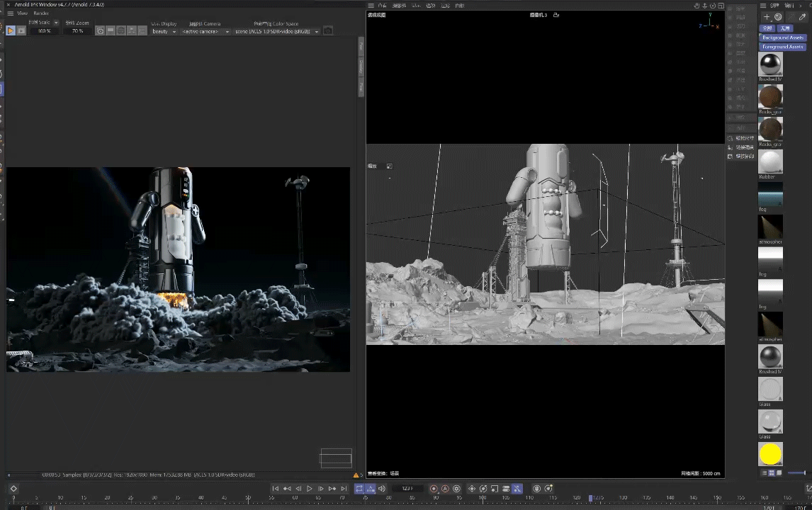This screenshot has height=510, width=812.
Task: Start the Arnold IPR render play button
Action: point(11,31)
